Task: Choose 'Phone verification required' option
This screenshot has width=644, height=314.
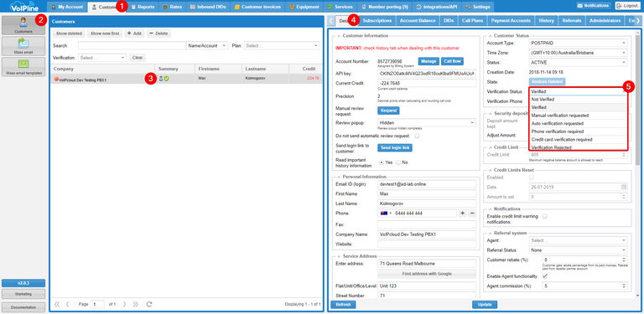Action: coord(578,131)
